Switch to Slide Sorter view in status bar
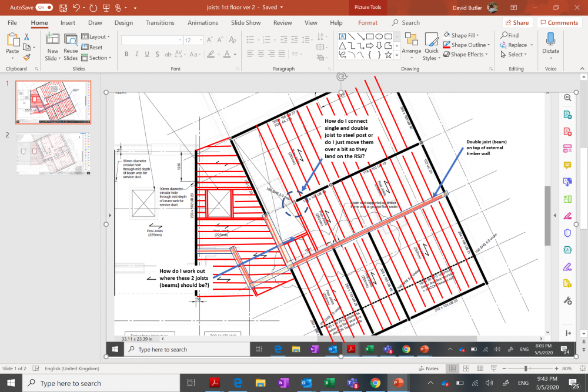This screenshot has height=392, width=588. pos(466,368)
